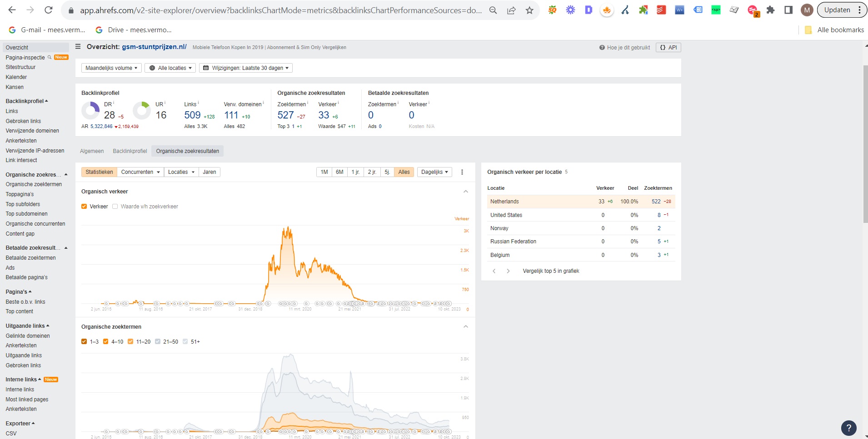Open the Maandelijks volume dropdown

pos(111,68)
